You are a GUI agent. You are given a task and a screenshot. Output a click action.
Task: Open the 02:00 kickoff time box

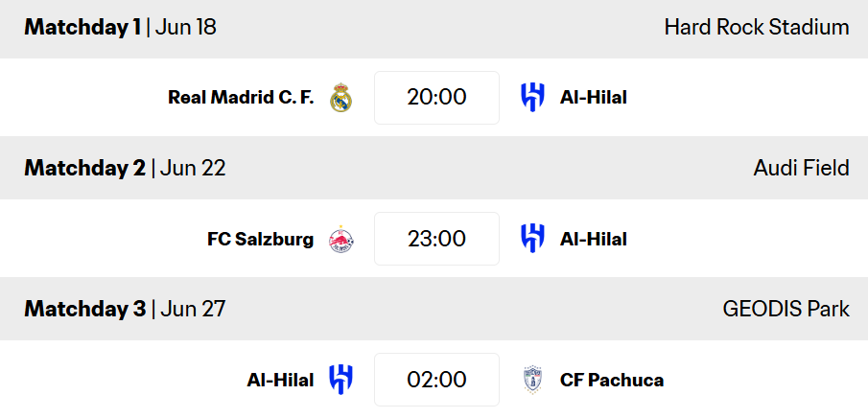[x=436, y=380]
